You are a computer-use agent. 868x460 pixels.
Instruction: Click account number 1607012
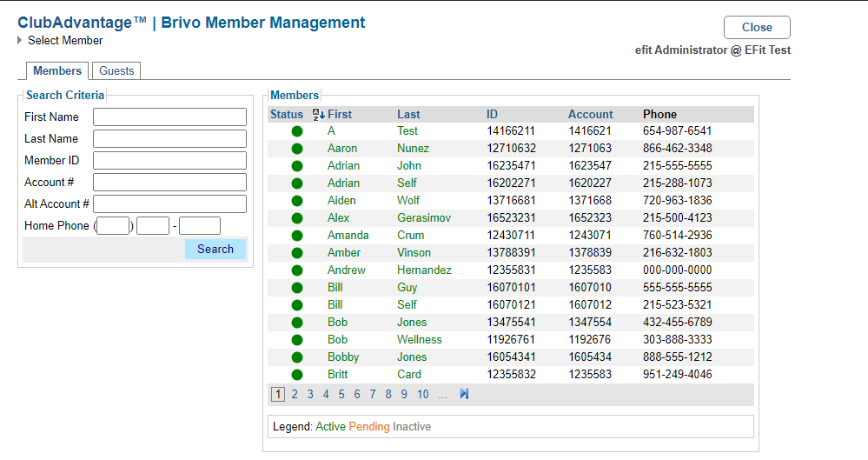[x=590, y=305]
